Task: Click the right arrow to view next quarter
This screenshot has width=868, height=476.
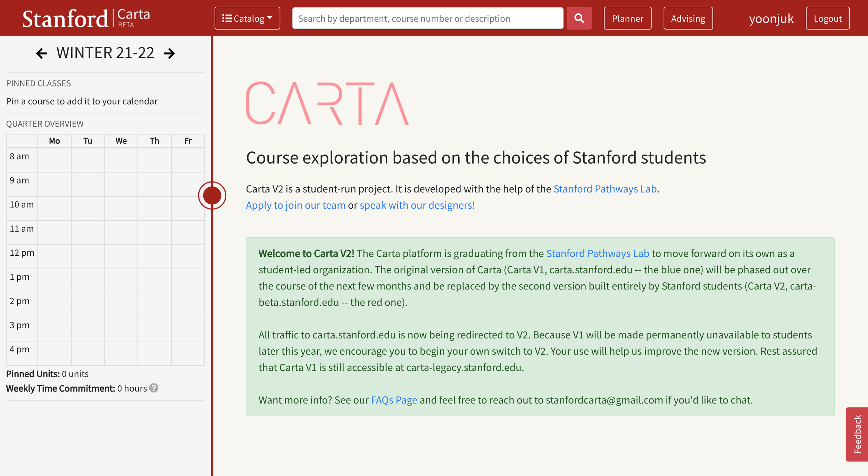Action: [170, 53]
